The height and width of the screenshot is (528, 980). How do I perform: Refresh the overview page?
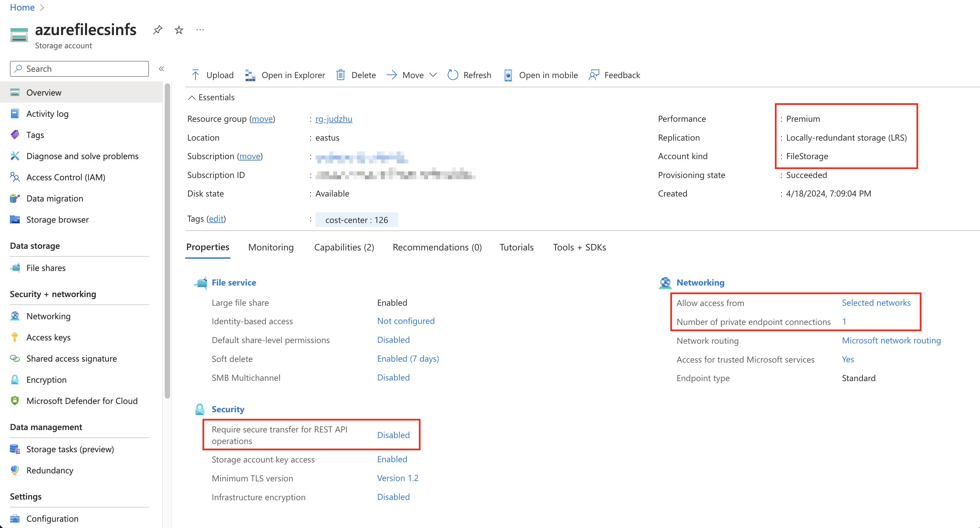point(469,75)
